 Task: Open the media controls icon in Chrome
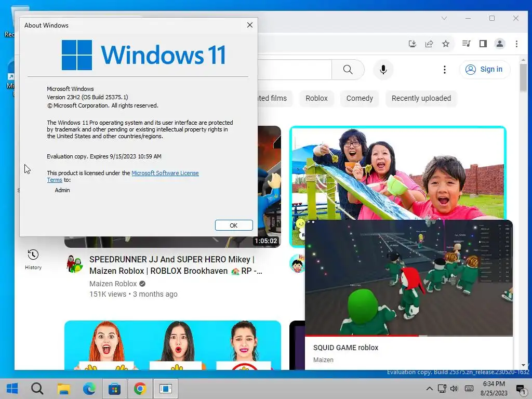click(466, 44)
